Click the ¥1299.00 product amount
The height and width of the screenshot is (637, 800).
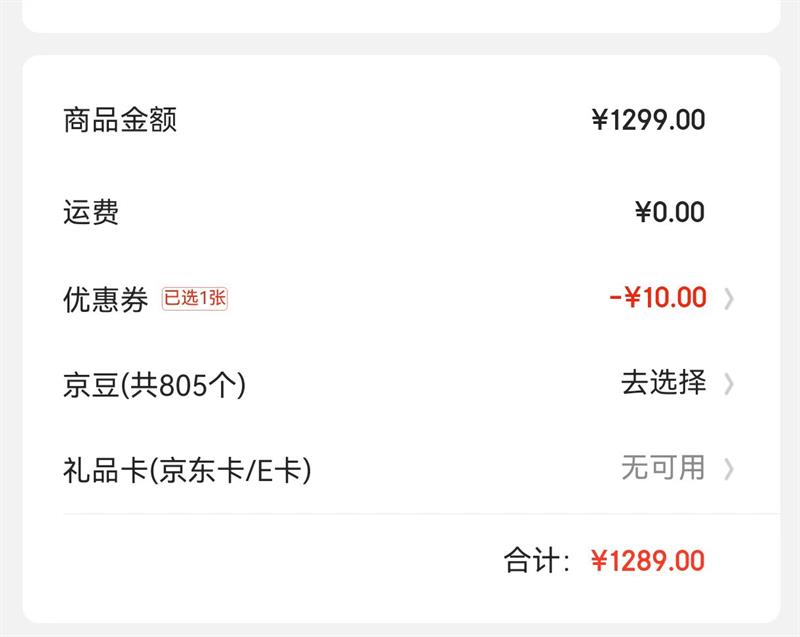point(648,121)
